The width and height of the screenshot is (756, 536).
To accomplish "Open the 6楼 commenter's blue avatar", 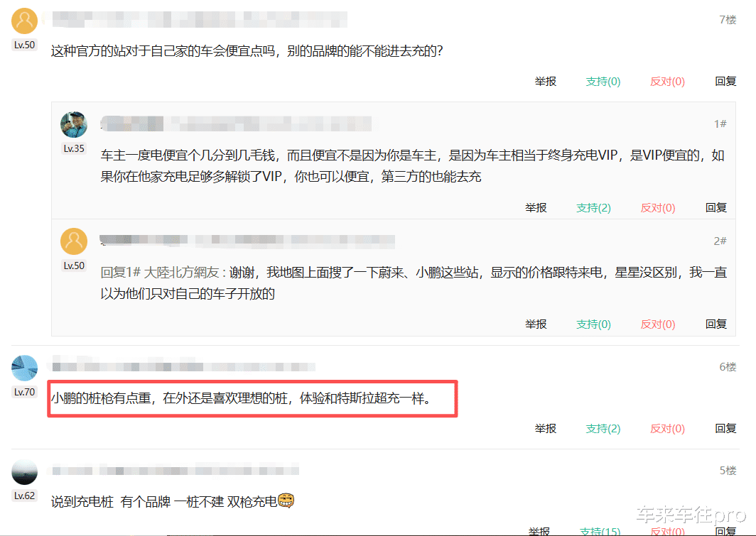I will pyautogui.click(x=24, y=368).
